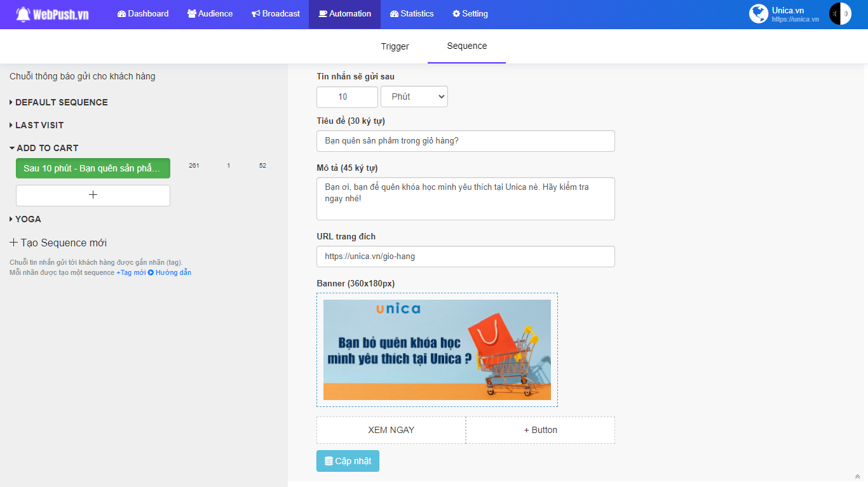Viewport: 868px width, 487px height.
Task: Open the Audience menu
Action: click(x=210, y=13)
